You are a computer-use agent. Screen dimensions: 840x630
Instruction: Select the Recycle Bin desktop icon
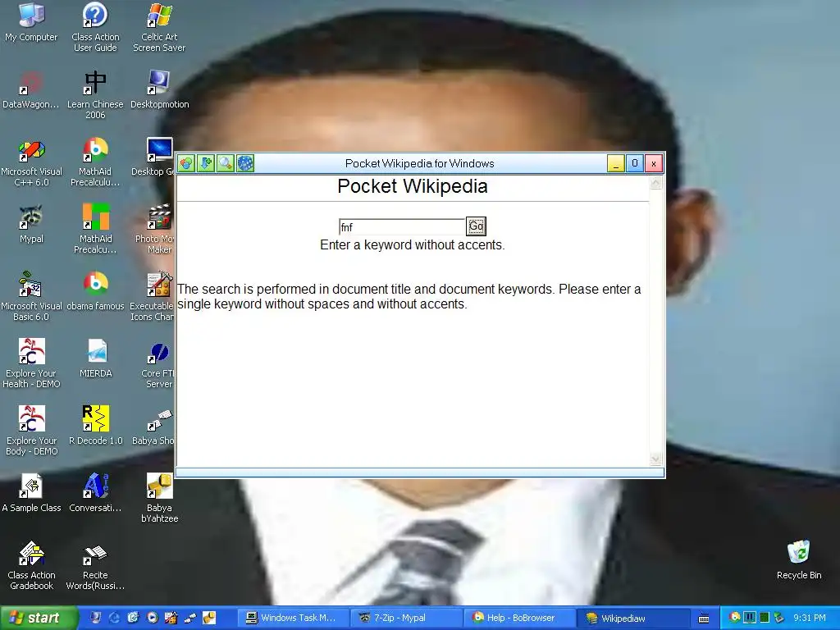pos(799,560)
